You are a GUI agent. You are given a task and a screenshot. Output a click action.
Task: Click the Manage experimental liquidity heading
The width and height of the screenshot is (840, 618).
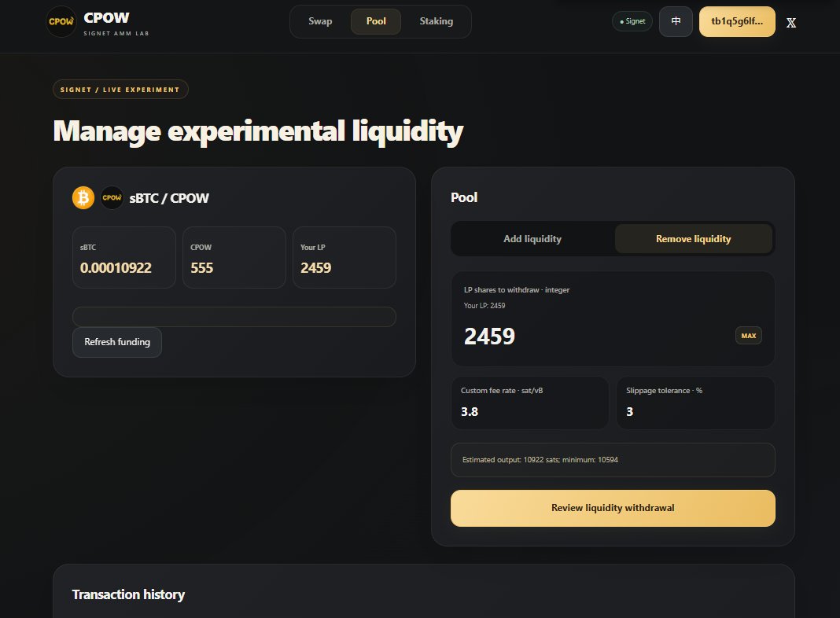point(258,132)
